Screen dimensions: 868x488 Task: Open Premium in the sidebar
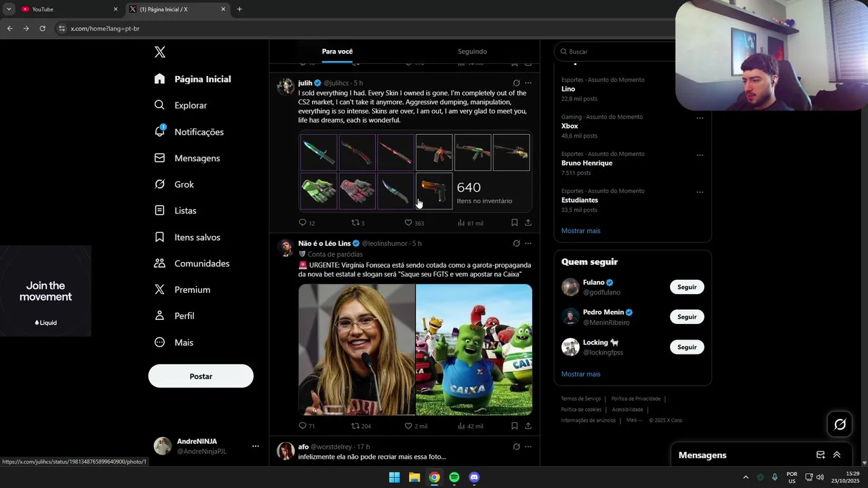[x=182, y=289]
